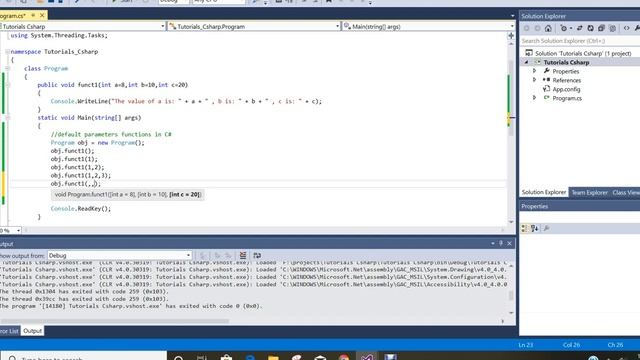
Task: Click Categorized icon in Properties panel
Action: point(524,228)
